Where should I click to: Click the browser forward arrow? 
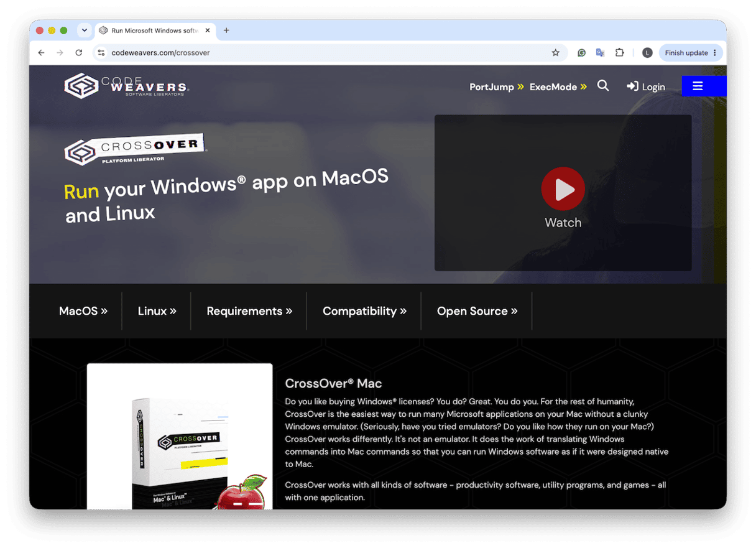60,53
